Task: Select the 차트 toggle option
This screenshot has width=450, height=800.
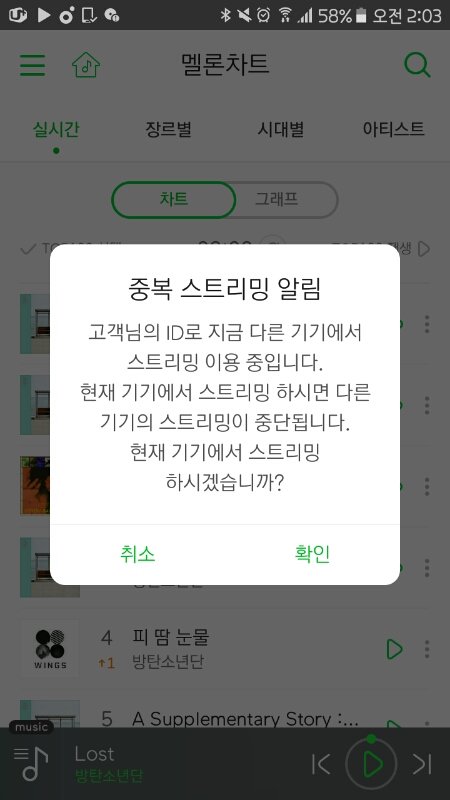Action: point(173,199)
